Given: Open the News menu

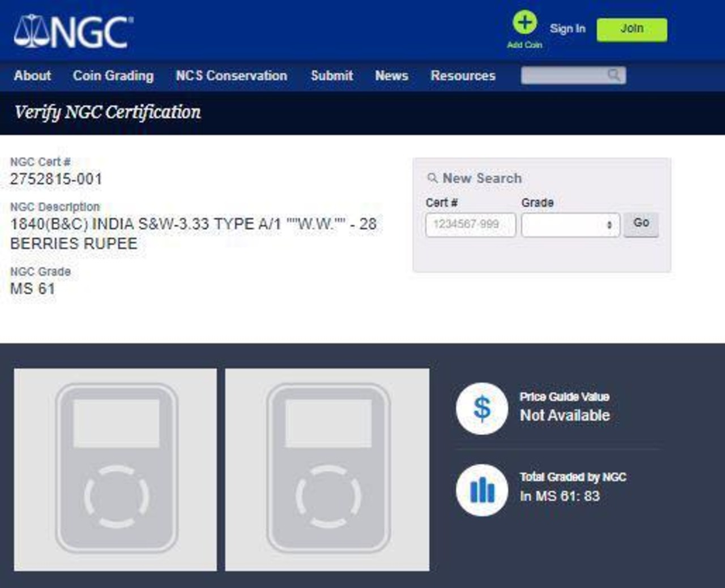Looking at the screenshot, I should (x=391, y=76).
